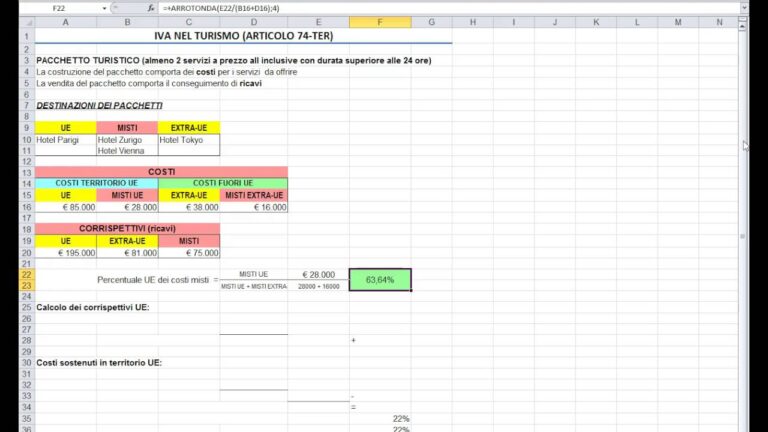Select the green 63,64% result cell
Viewport: 768px width, 432px height.
pos(380,280)
